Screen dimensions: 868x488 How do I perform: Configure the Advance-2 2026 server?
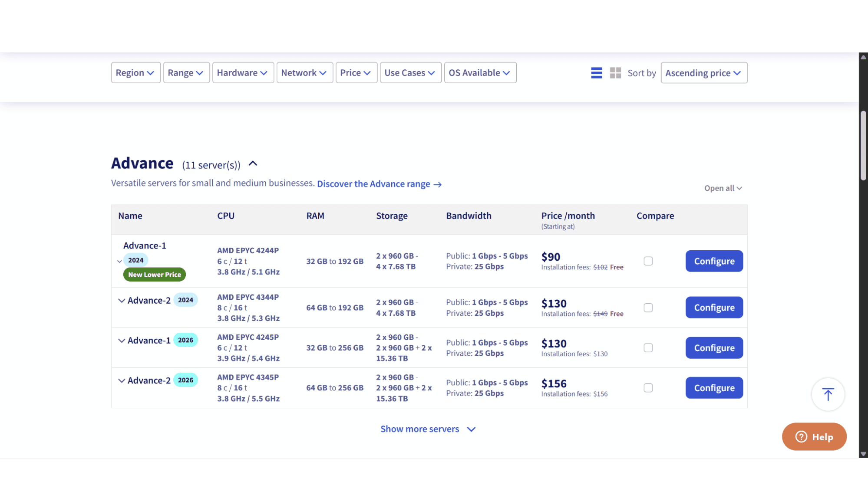tap(714, 388)
